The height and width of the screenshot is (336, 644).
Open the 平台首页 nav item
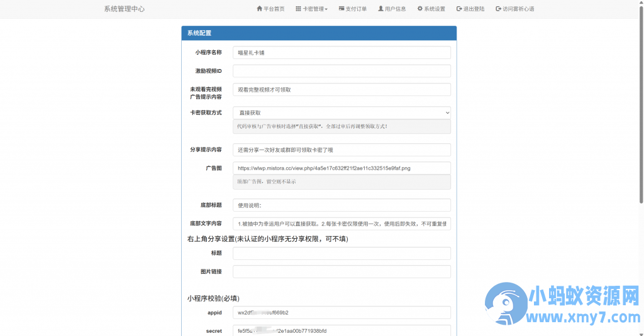pyautogui.click(x=270, y=9)
